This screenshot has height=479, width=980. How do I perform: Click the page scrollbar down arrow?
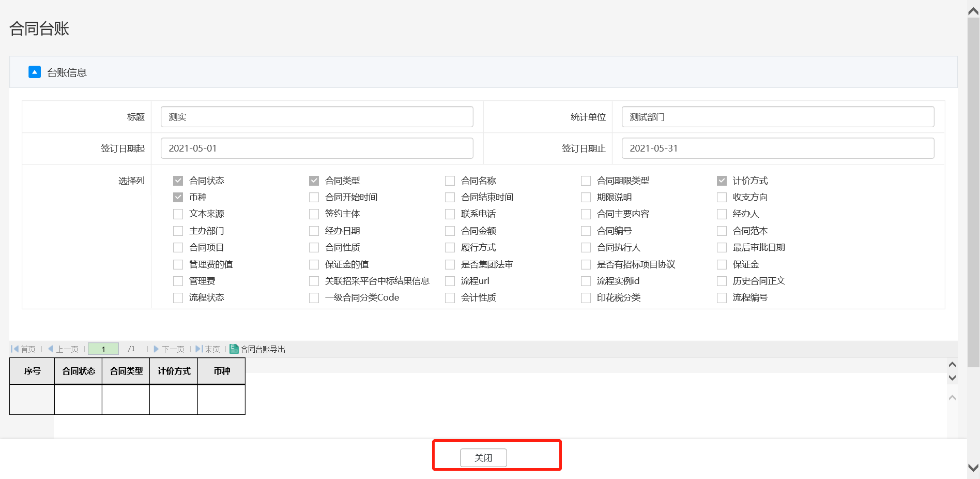pyautogui.click(x=973, y=468)
